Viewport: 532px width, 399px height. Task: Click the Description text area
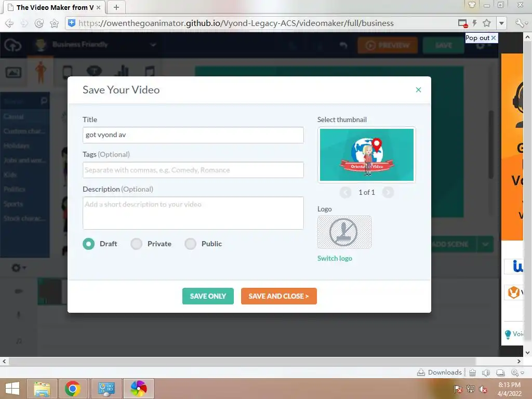pos(193,213)
